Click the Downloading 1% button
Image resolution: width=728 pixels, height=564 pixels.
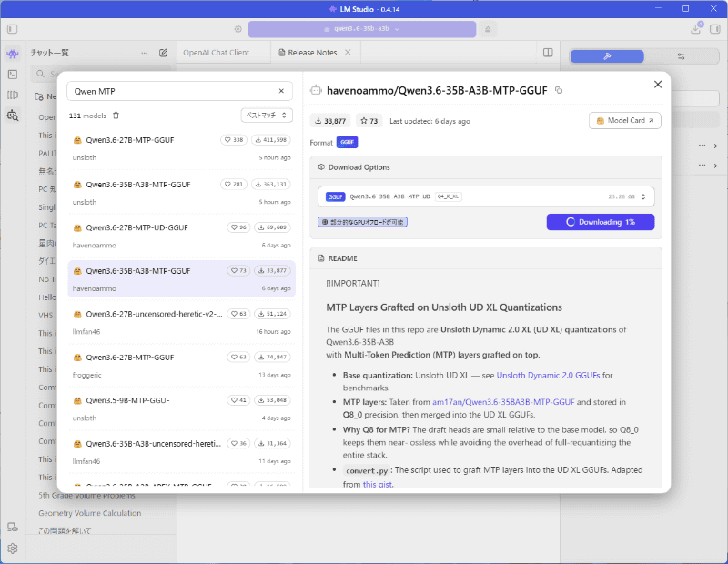point(601,222)
